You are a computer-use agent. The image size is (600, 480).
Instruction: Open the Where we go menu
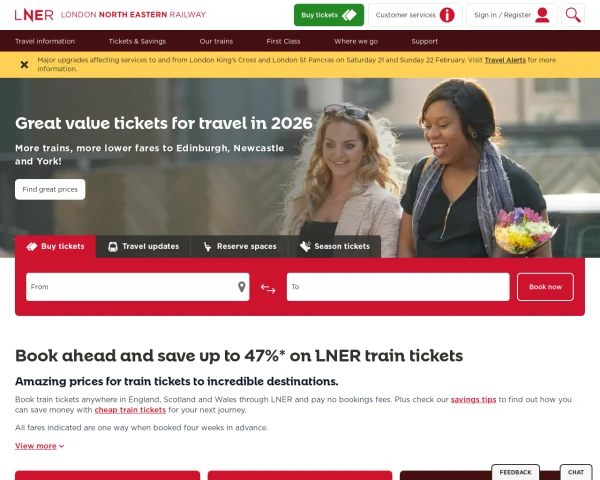pyautogui.click(x=356, y=41)
